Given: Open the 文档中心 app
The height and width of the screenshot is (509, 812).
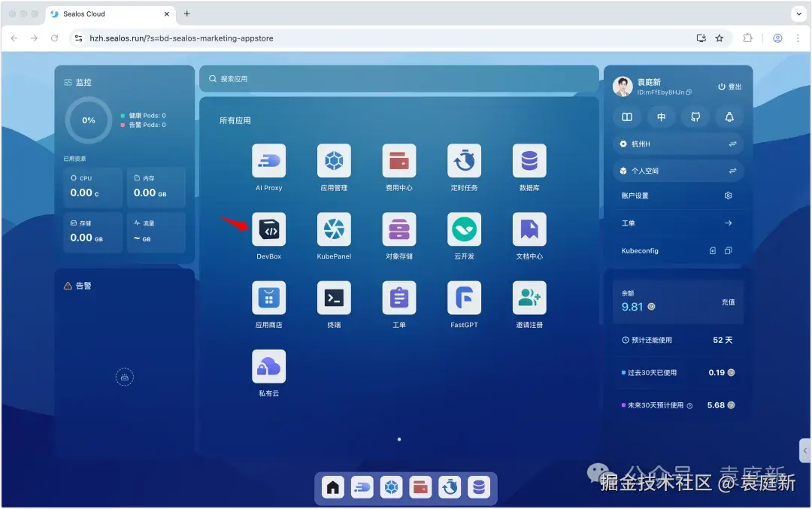Looking at the screenshot, I should point(529,229).
